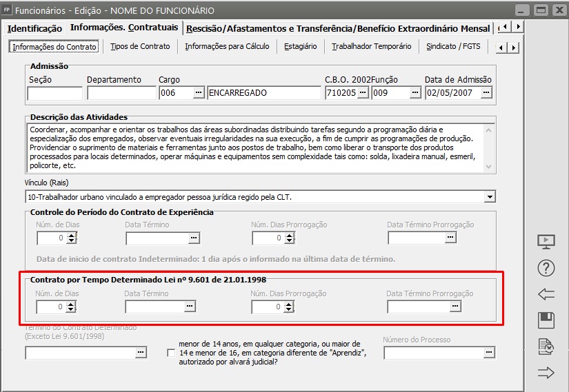Click the video tutorial monitor icon

[546, 242]
